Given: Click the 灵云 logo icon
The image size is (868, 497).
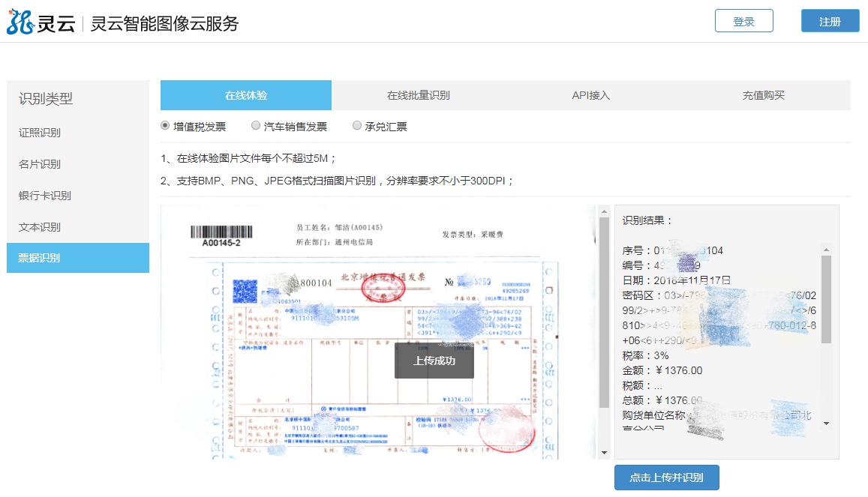Looking at the screenshot, I should tap(21, 22).
